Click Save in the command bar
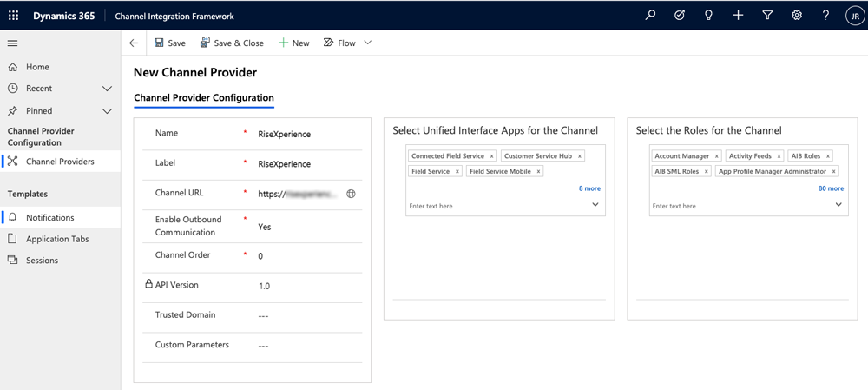 [x=170, y=43]
